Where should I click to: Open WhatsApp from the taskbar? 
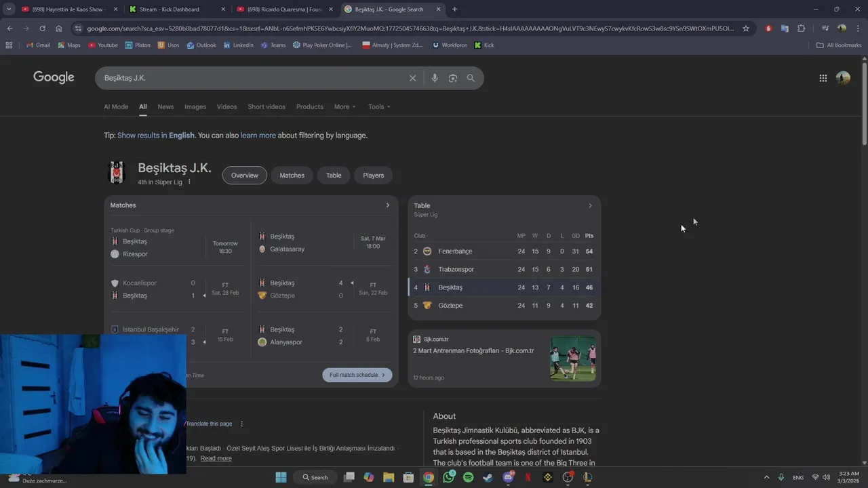pyautogui.click(x=448, y=477)
